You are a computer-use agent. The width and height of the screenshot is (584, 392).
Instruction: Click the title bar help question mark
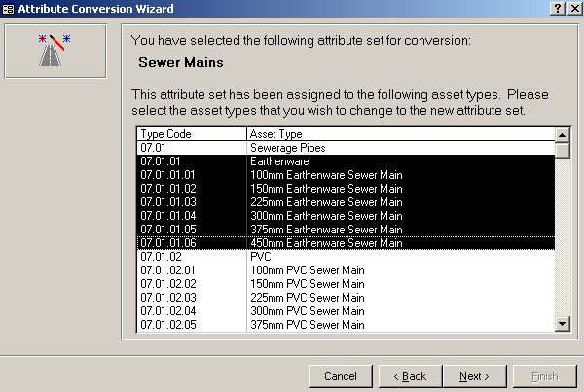click(558, 8)
